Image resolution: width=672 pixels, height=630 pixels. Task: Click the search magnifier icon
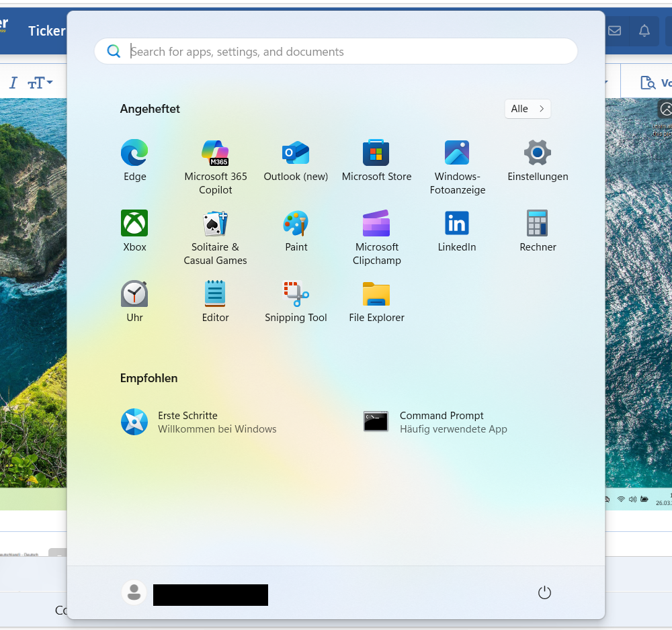114,52
